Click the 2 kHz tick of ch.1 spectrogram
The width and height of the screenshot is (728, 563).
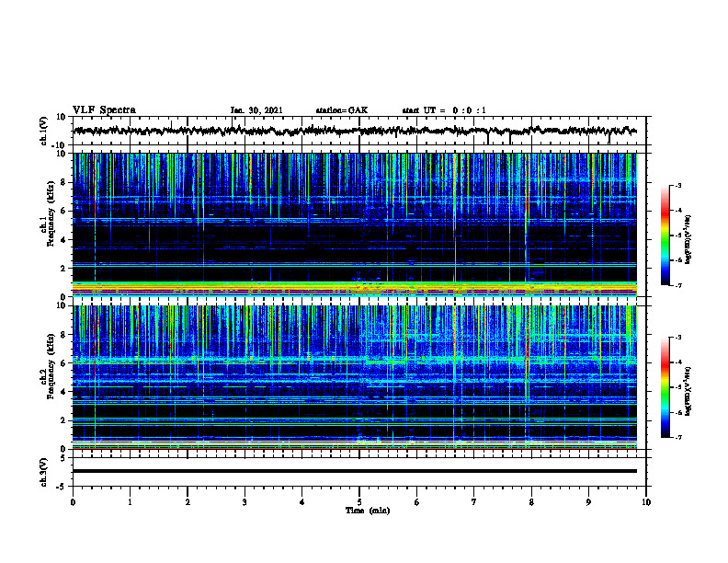pos(65,268)
